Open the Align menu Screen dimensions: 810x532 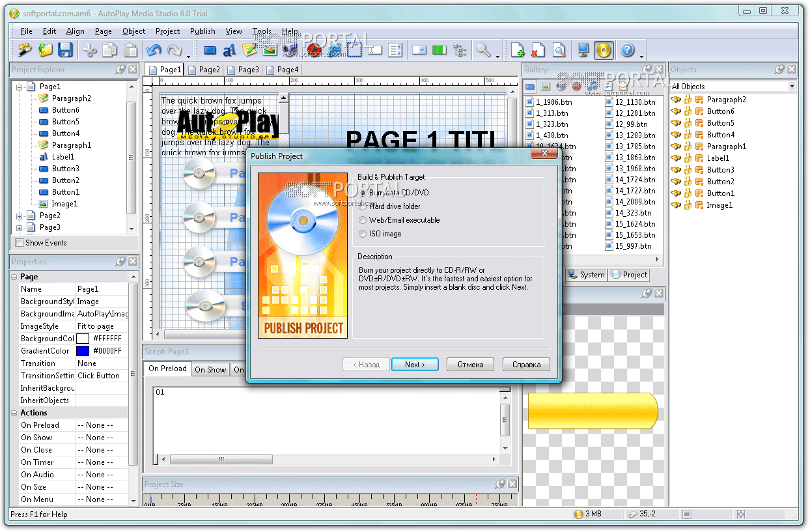coord(76,31)
